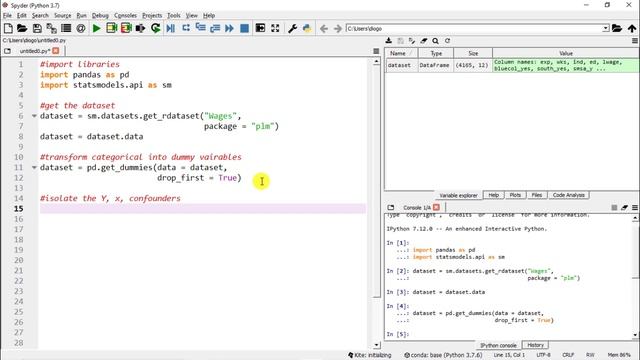Sort variables by Size column header
Viewport: 640px width, 360px height.
pyautogui.click(x=473, y=53)
